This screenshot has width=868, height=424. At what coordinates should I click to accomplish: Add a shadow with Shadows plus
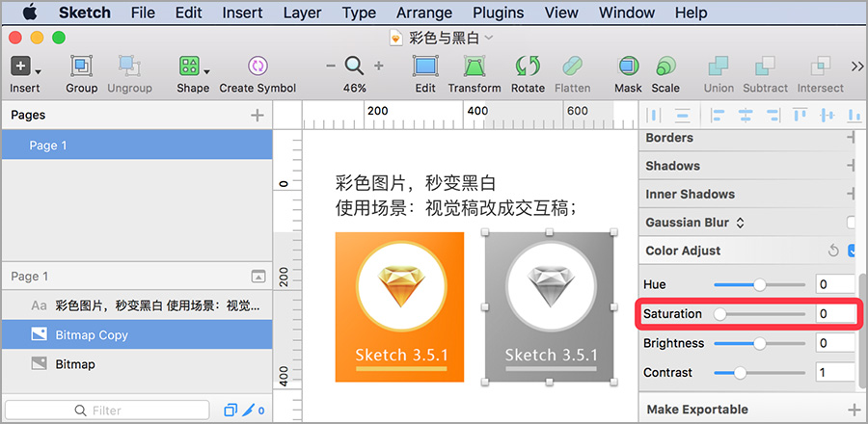tap(853, 166)
